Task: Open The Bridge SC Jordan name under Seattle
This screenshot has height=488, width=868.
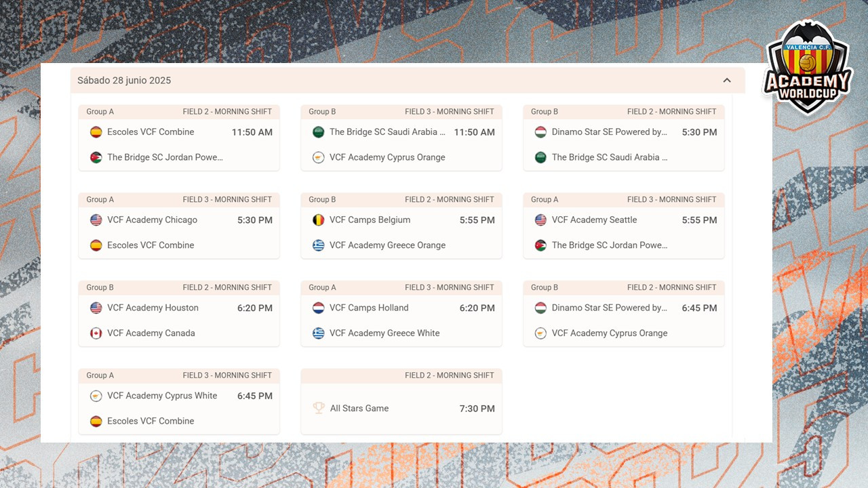Action: (610, 245)
